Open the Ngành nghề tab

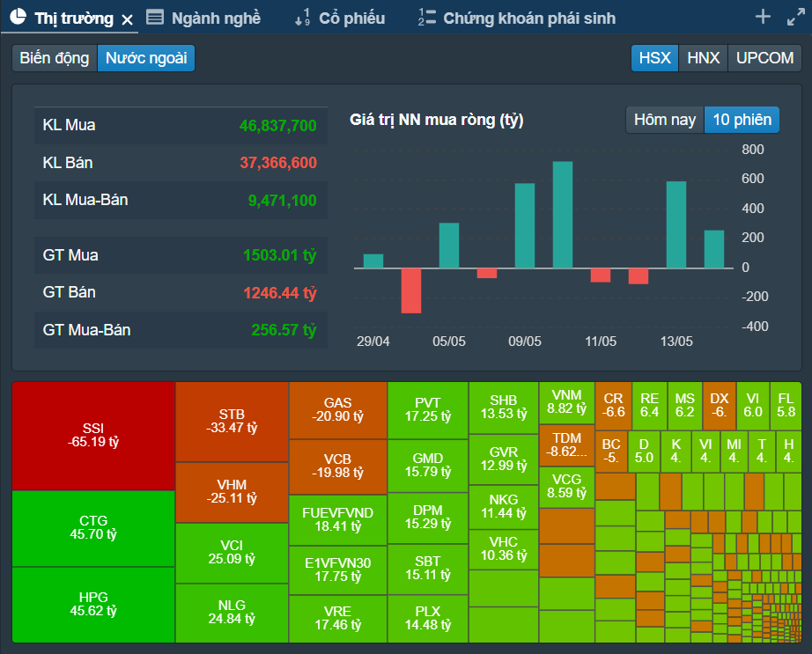[216, 18]
